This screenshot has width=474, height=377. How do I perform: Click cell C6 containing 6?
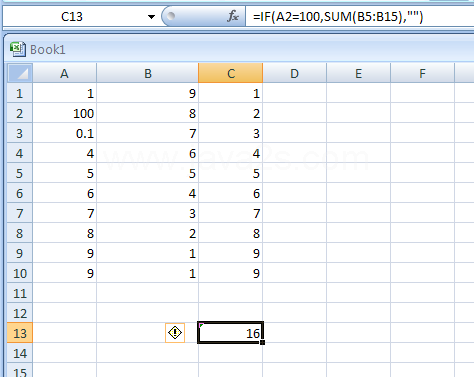[x=231, y=193]
